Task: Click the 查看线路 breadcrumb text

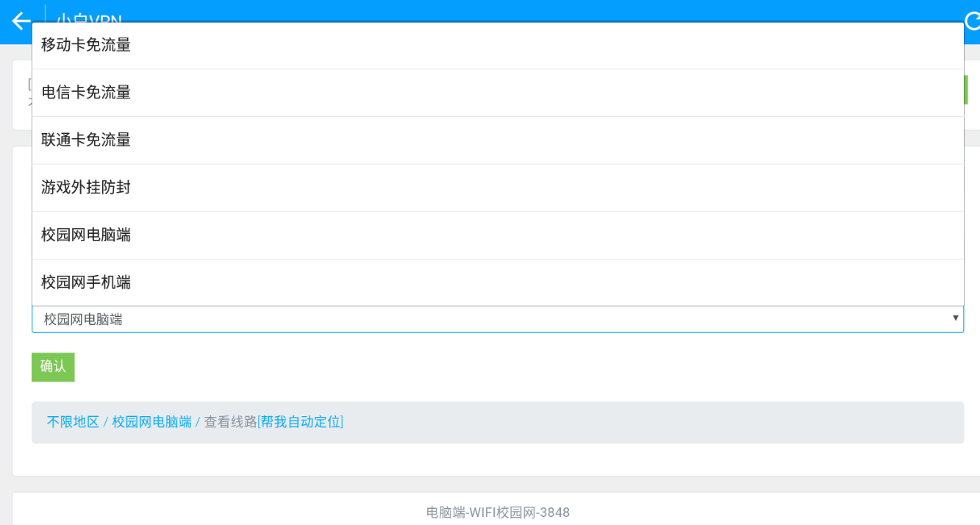Action: pyautogui.click(x=230, y=422)
